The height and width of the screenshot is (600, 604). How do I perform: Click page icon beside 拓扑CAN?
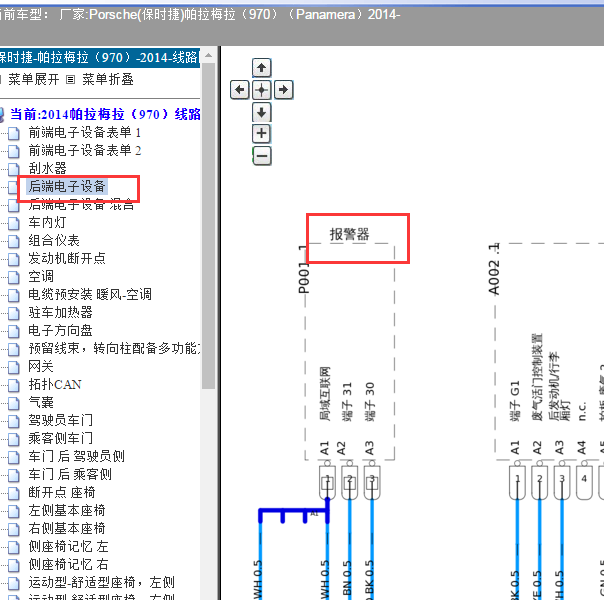(14, 385)
